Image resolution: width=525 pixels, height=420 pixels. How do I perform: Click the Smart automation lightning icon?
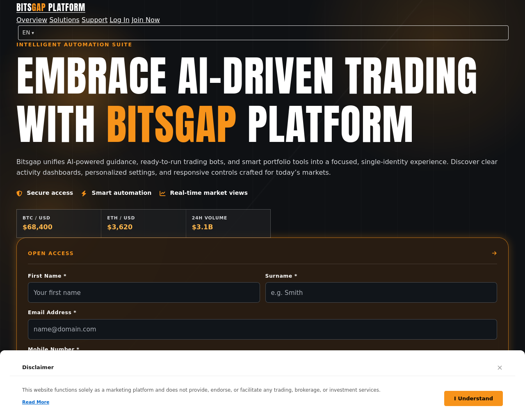tap(84, 193)
